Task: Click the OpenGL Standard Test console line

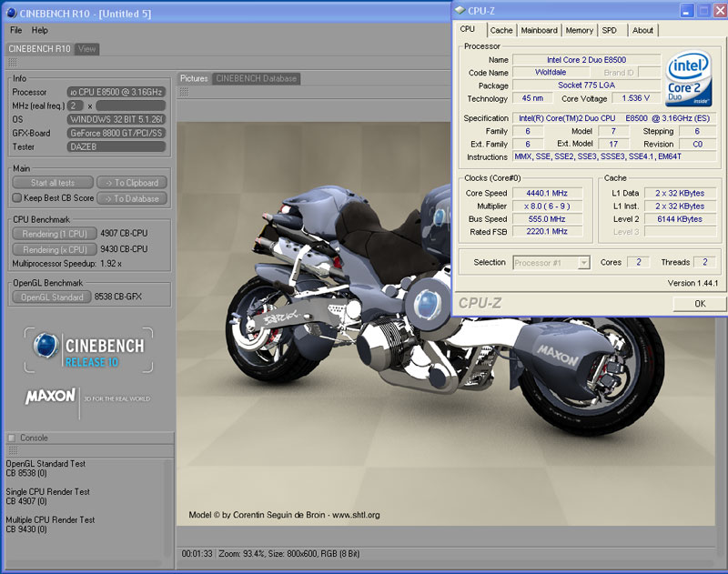Action: 45,464
